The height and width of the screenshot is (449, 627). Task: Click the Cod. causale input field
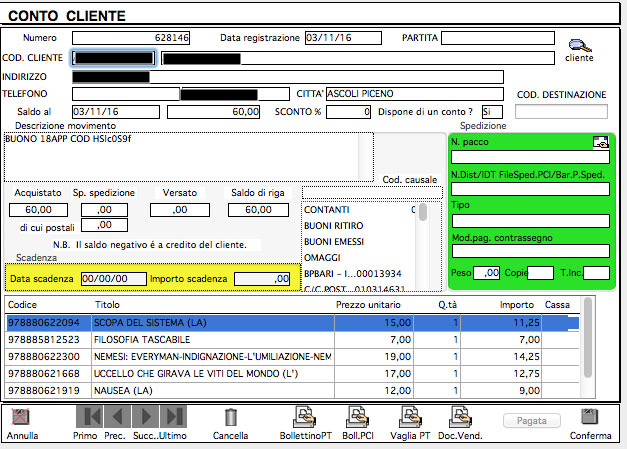click(x=372, y=193)
